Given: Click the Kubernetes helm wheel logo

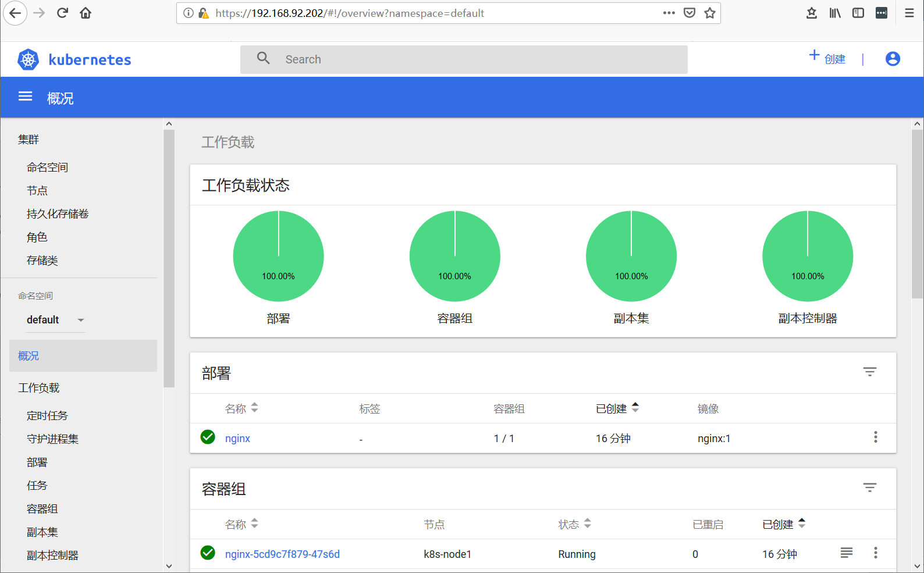Looking at the screenshot, I should pos(28,59).
